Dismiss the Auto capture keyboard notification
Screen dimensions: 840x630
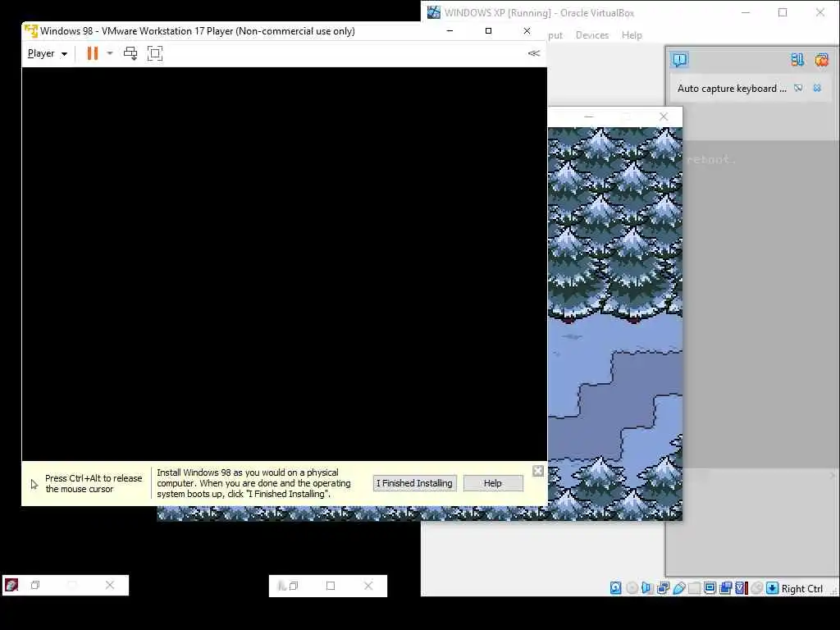coord(817,88)
